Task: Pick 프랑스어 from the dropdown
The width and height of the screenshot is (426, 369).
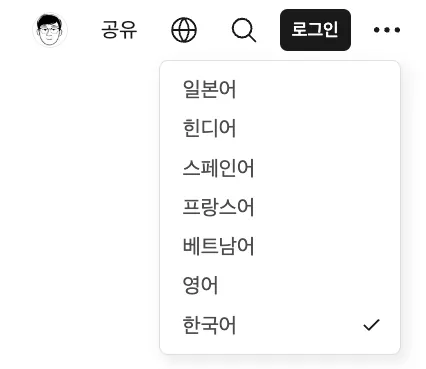Action: tap(280, 207)
